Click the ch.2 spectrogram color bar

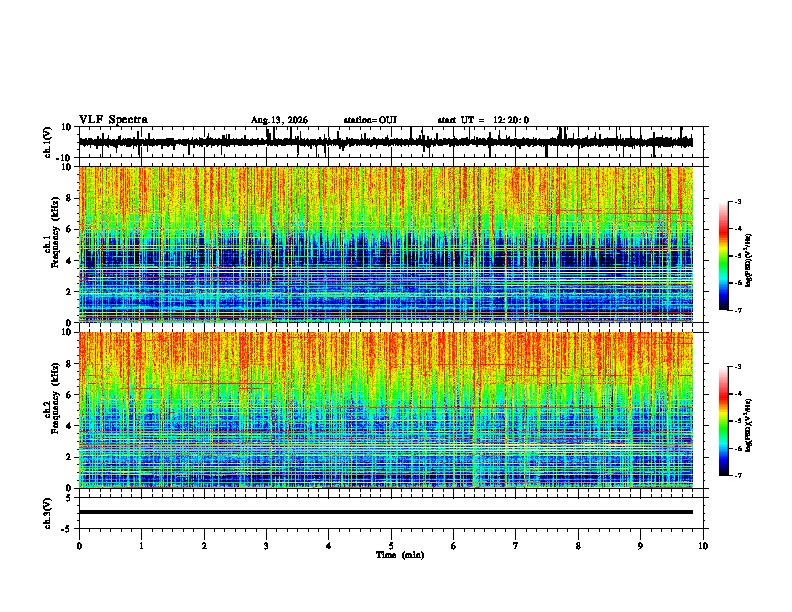[x=724, y=421]
